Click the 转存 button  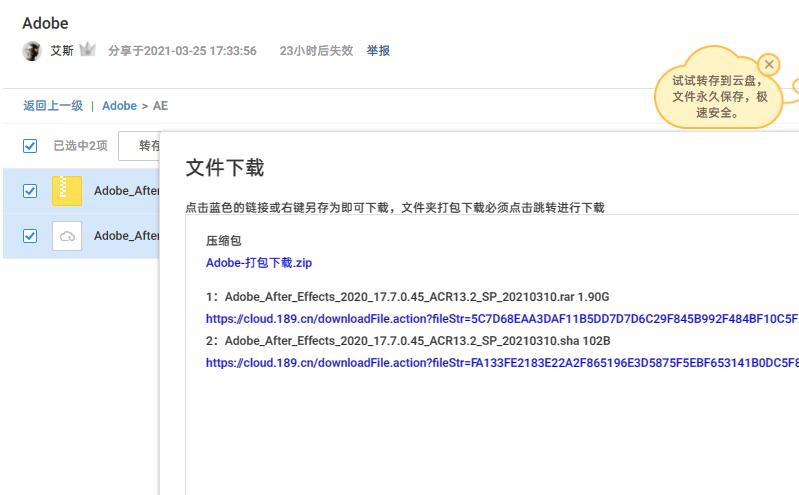point(139,146)
